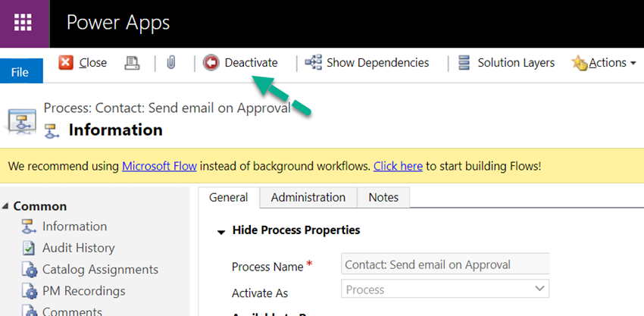Open the File menu

[x=20, y=72]
